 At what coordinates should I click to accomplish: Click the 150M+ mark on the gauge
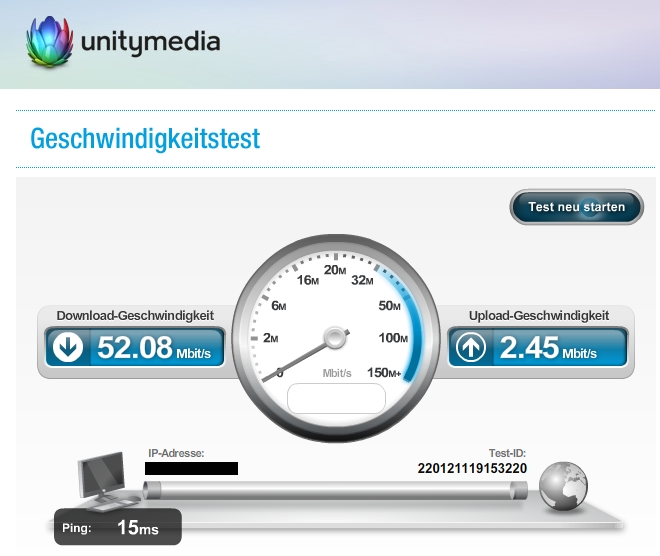(384, 372)
